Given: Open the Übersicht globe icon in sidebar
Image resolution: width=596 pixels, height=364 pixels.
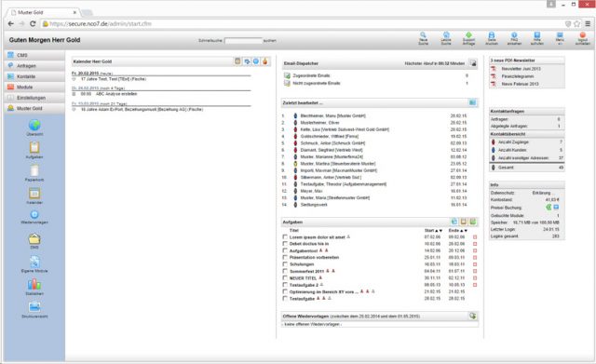Looking at the screenshot, I should [34, 125].
